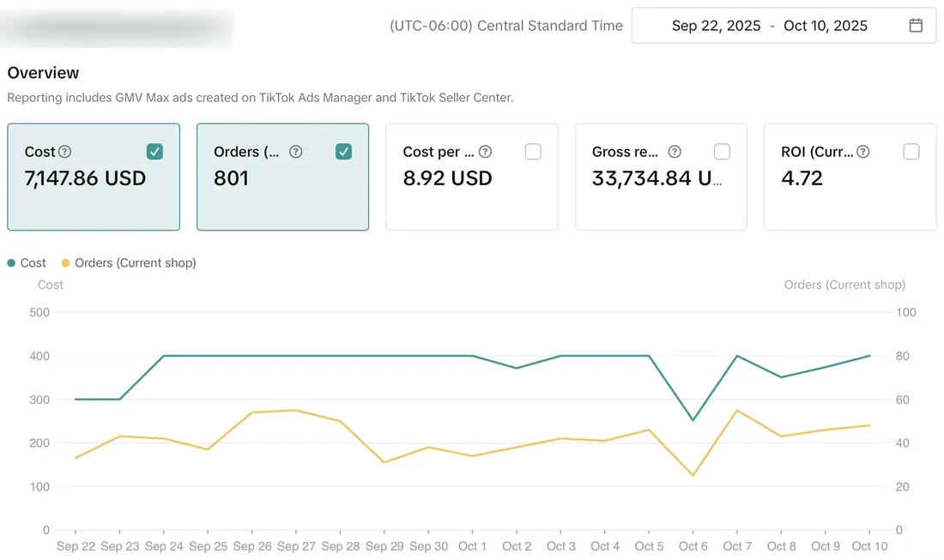Click the help icon next to Cost
The height and width of the screenshot is (560, 944).
click(64, 152)
